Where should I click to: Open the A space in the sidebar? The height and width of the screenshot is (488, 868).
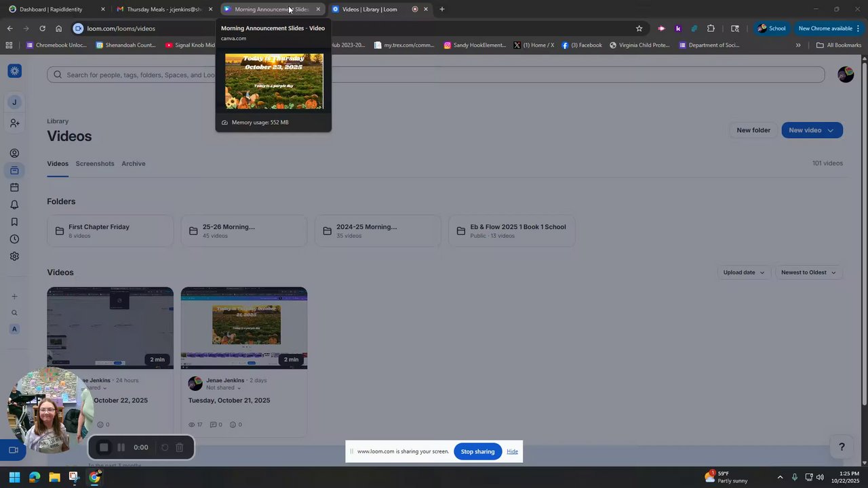[x=14, y=329]
